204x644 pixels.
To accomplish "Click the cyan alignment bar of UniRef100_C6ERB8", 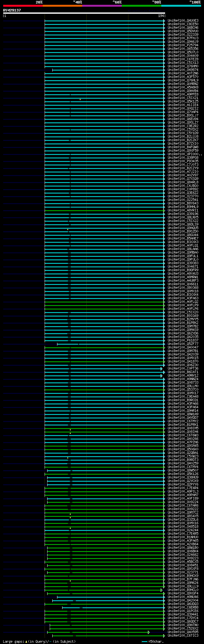I will pyautogui.click(x=113, y=608).
